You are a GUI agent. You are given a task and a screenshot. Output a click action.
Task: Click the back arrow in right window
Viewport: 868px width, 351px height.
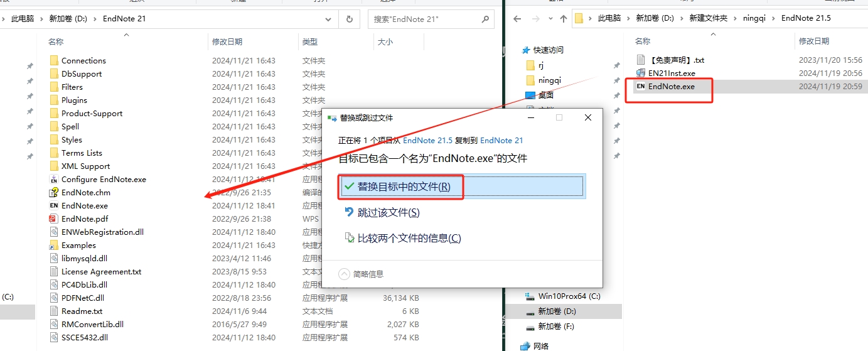tap(517, 18)
